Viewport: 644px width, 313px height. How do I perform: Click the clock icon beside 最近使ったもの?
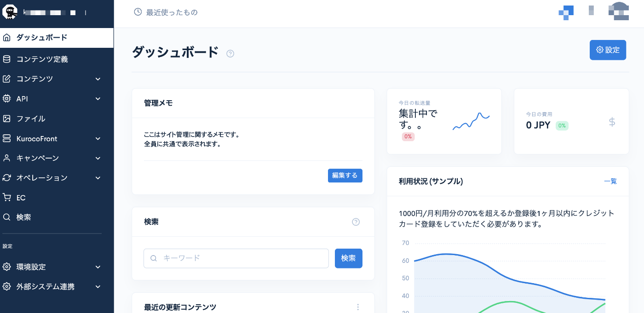tap(138, 12)
